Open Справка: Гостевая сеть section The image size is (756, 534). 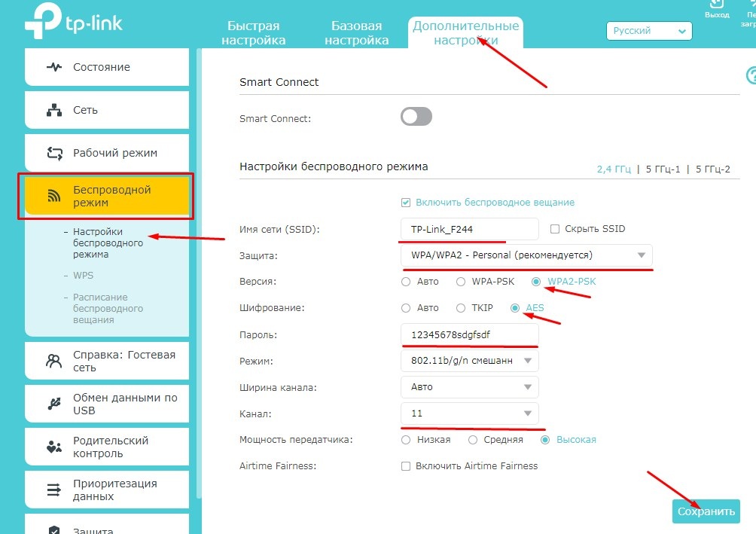[x=107, y=361]
